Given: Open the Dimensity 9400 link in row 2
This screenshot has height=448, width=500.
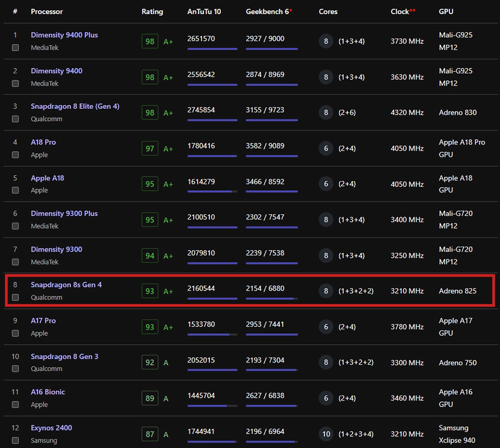Looking at the screenshot, I should 57,71.
